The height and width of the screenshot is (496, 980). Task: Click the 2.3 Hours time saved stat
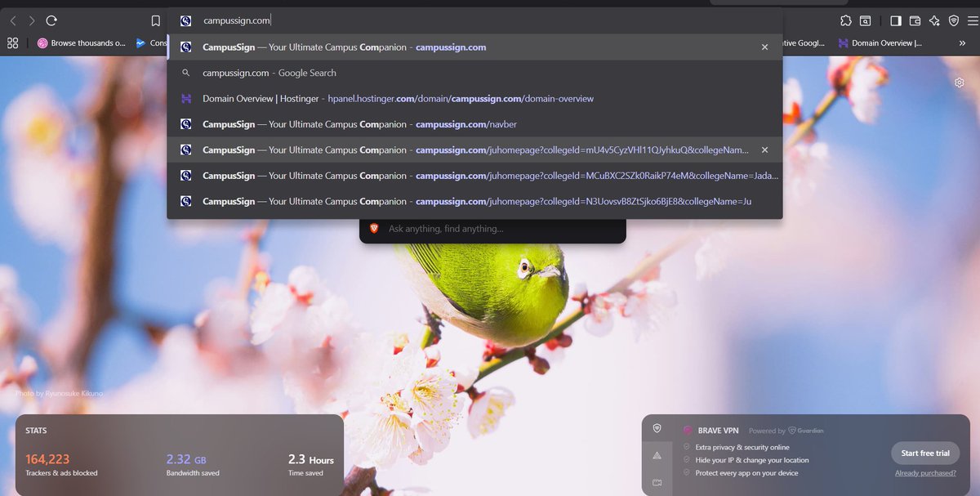point(311,464)
